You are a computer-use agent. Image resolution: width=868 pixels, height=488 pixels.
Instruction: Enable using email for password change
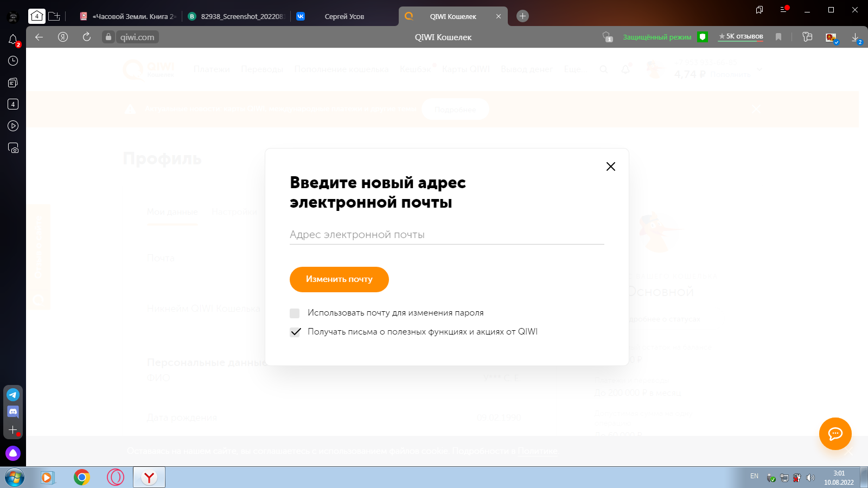click(x=295, y=313)
